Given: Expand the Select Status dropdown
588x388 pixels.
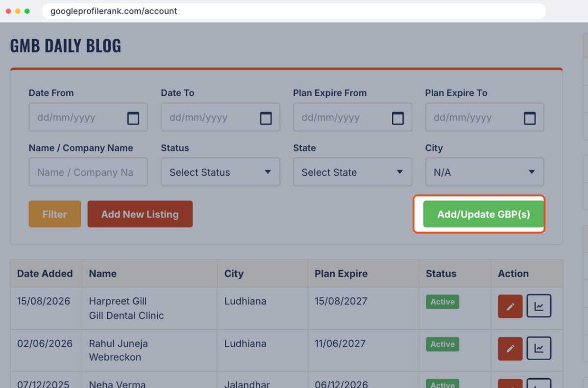Looking at the screenshot, I should [x=220, y=172].
